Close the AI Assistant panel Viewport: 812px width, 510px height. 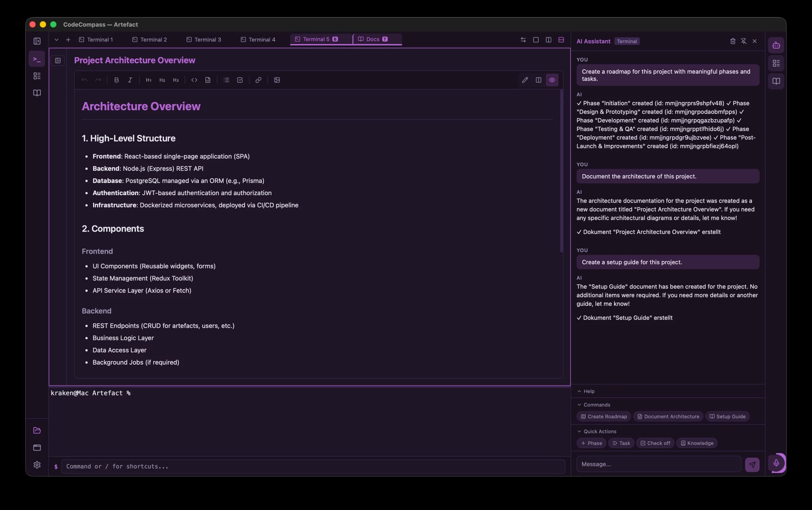[x=754, y=41]
